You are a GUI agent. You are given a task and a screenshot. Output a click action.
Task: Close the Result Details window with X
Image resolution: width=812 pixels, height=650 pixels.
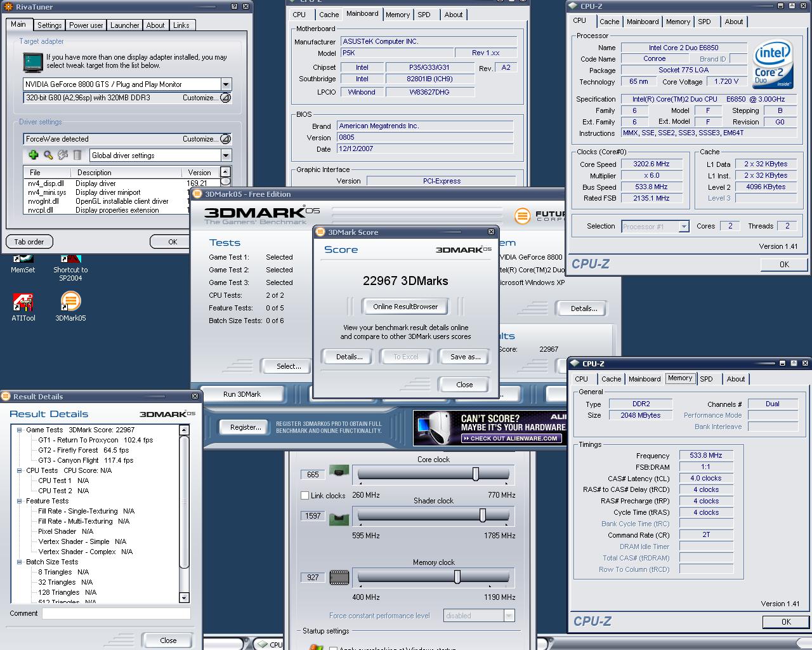(194, 396)
